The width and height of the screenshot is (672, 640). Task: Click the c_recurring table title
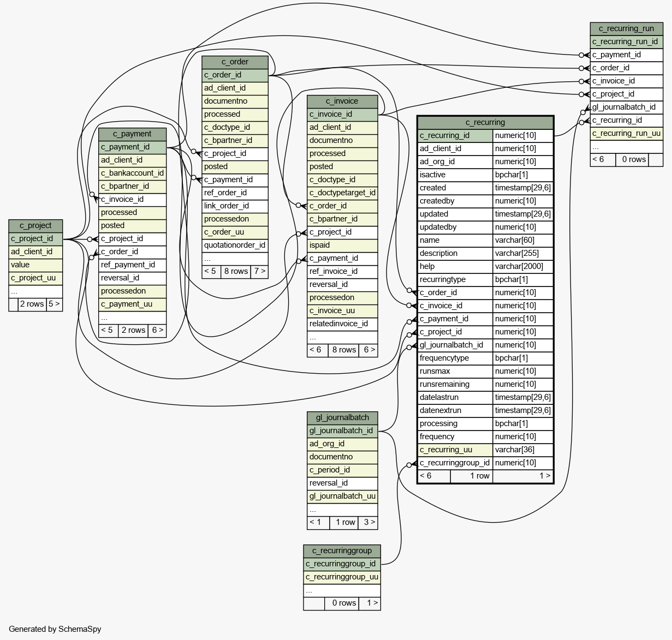485,123
